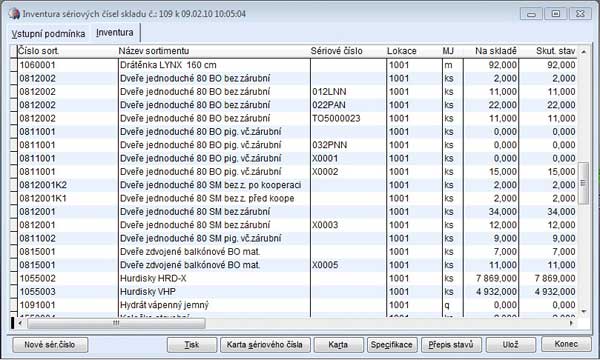Click Skut. stav value 4 932,000
This screenshot has width=600, height=360.
click(x=548, y=292)
